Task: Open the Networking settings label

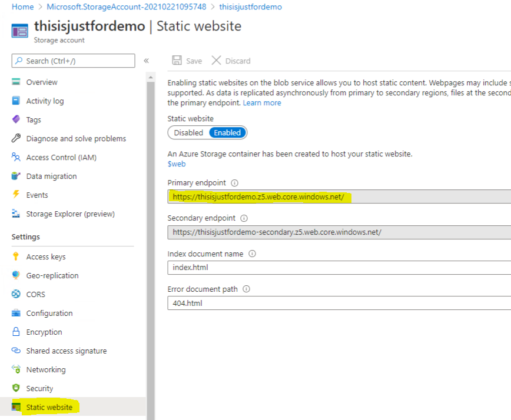Action: click(46, 369)
